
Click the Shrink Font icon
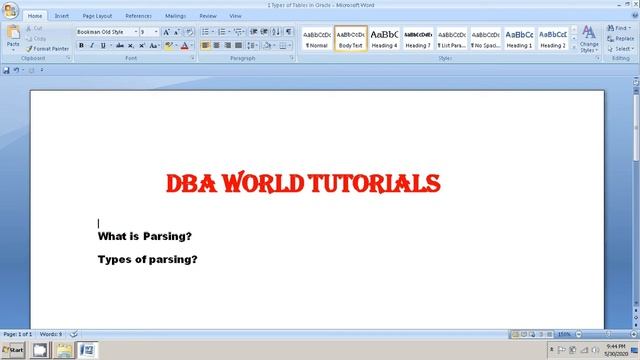pos(177,32)
